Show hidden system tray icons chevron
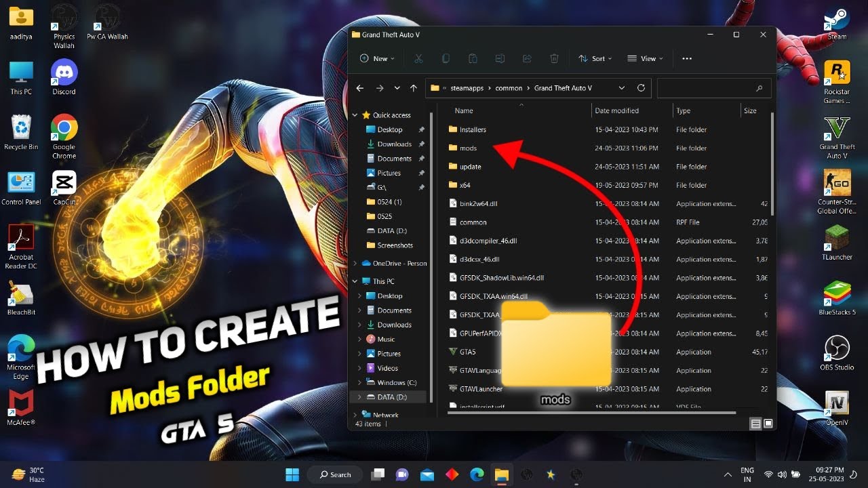The image size is (868, 488). (728, 474)
